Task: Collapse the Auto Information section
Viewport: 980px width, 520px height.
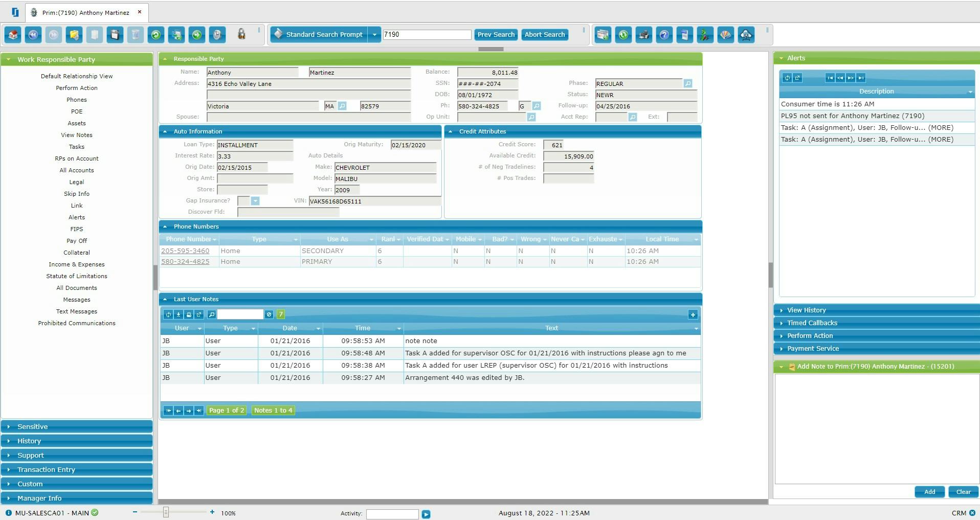Action: [x=165, y=131]
